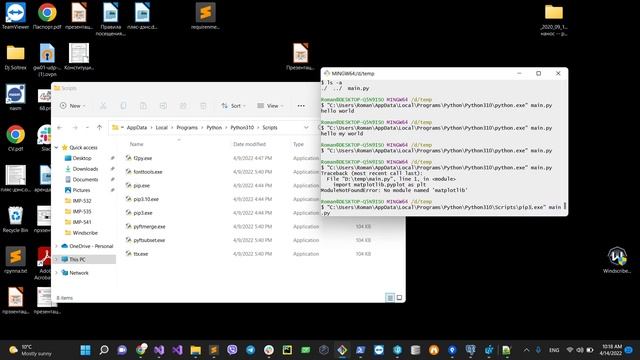Select the Git Bash taskbar icon

click(342, 350)
